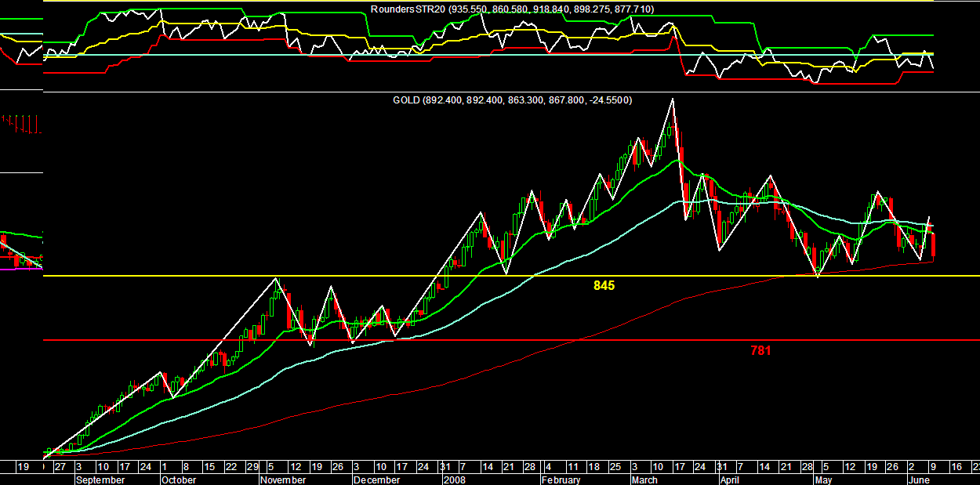Click the RoundersSTR20 indicator title text

(x=513, y=9)
